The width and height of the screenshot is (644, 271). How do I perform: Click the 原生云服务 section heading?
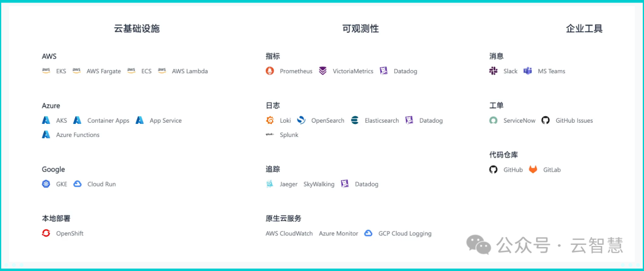(283, 219)
